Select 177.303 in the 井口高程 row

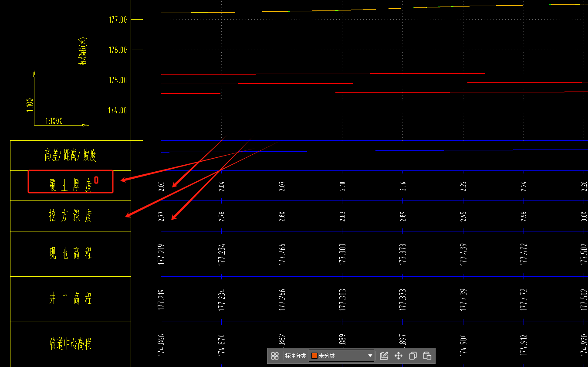pyautogui.click(x=343, y=299)
